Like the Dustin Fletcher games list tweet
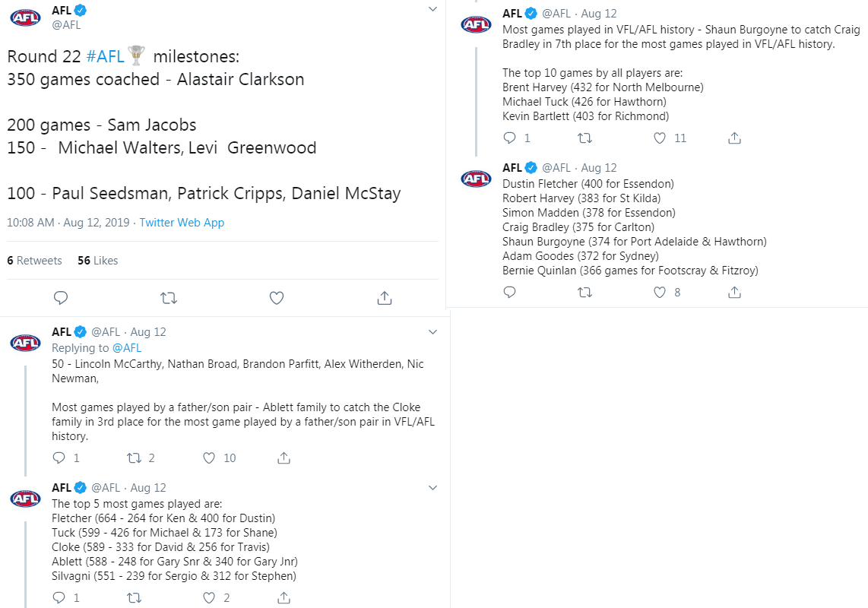This screenshot has height=608, width=868. (x=659, y=293)
